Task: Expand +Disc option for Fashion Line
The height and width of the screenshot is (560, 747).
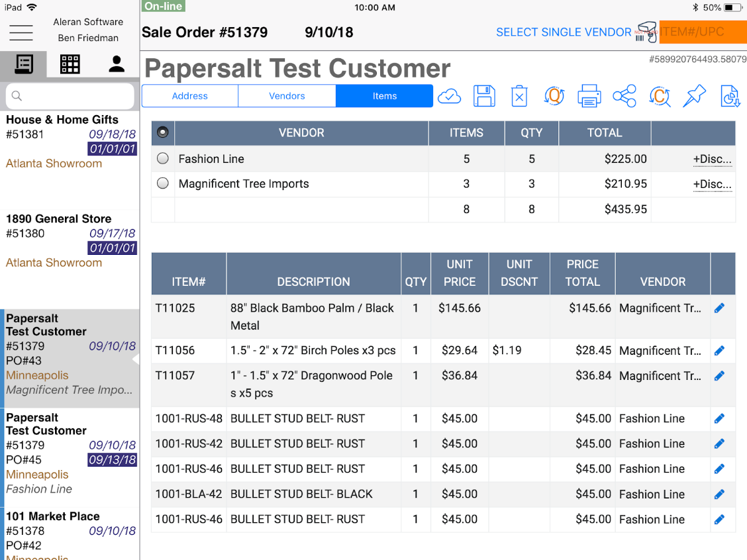Action: pos(712,159)
